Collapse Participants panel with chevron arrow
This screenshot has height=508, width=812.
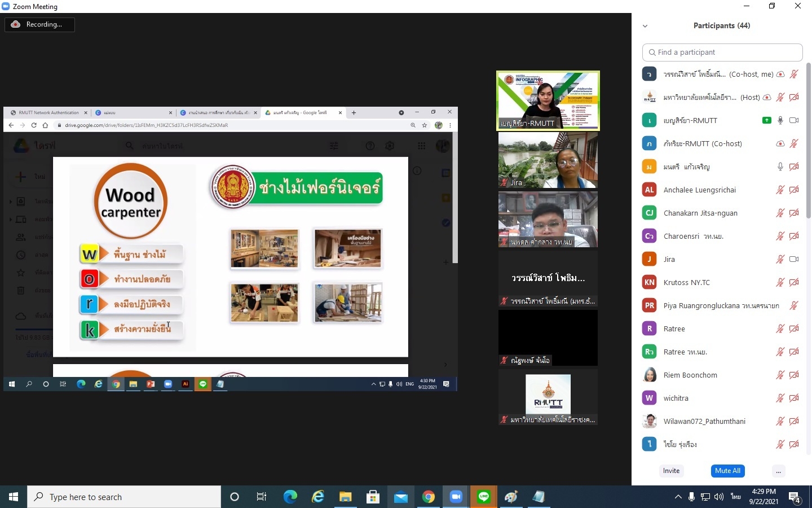[x=645, y=26]
